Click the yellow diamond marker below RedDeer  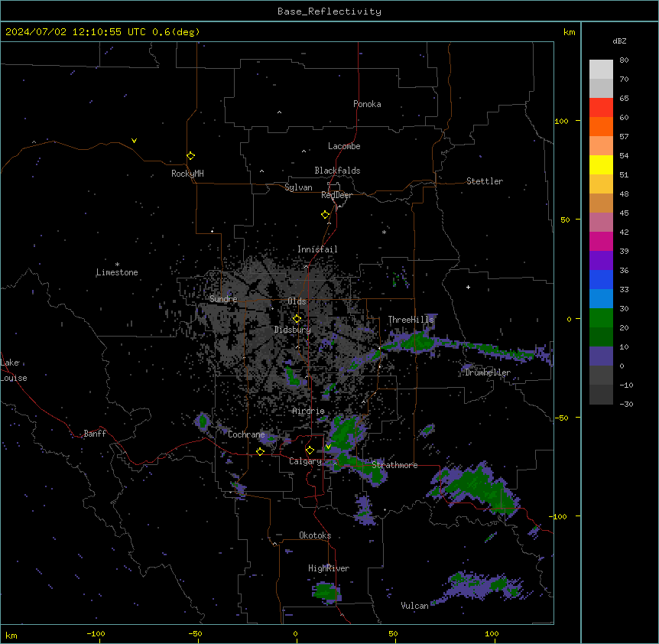click(x=325, y=215)
